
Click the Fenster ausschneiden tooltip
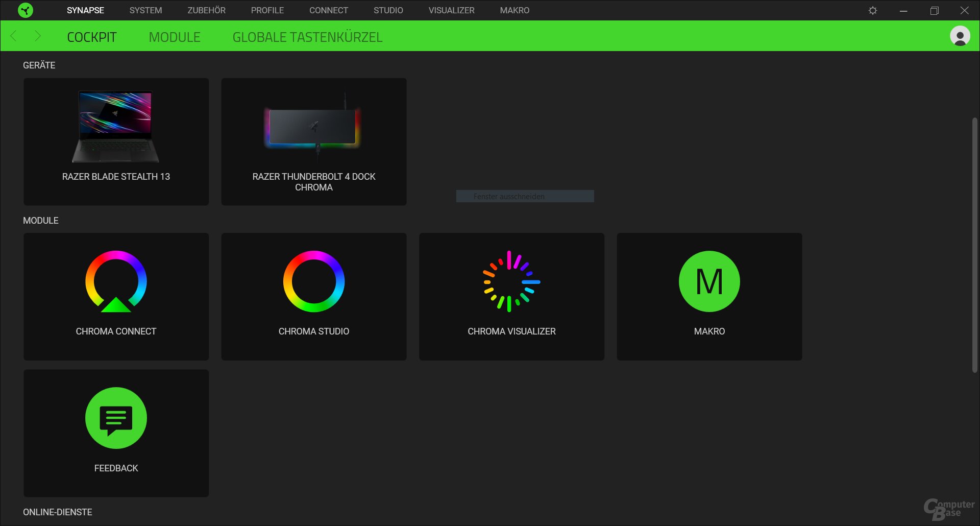525,196
